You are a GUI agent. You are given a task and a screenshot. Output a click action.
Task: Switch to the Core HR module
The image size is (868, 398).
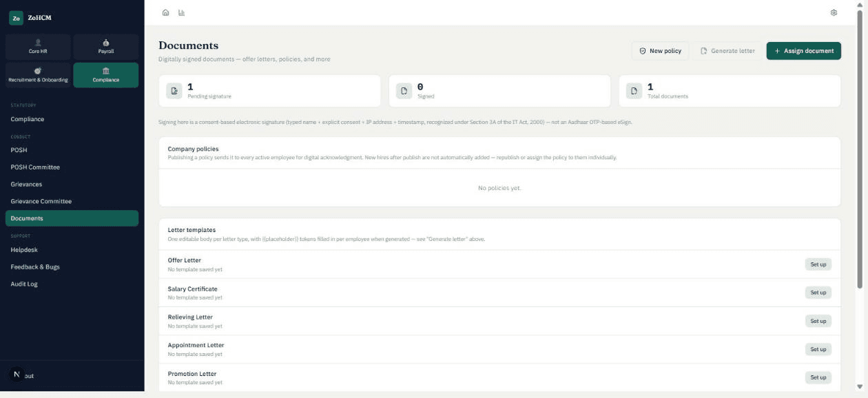click(x=38, y=46)
